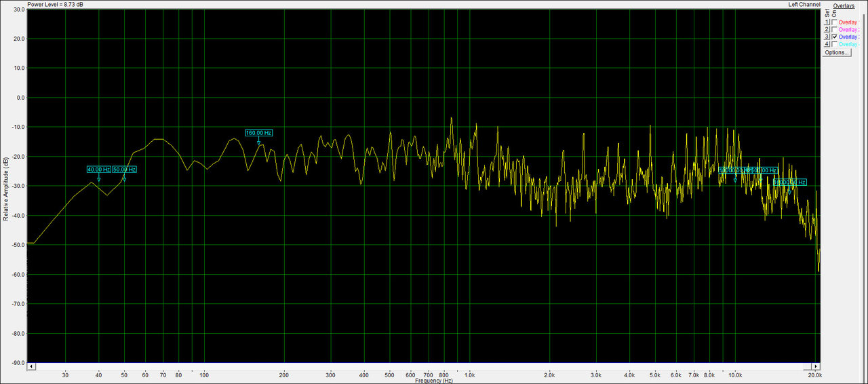This screenshot has height=384, width=868.
Task: Open the overlay Options dialog
Action: tap(837, 52)
